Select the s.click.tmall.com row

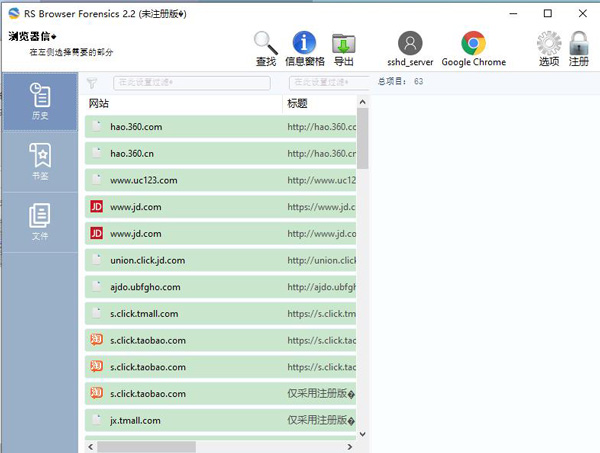[220, 314]
